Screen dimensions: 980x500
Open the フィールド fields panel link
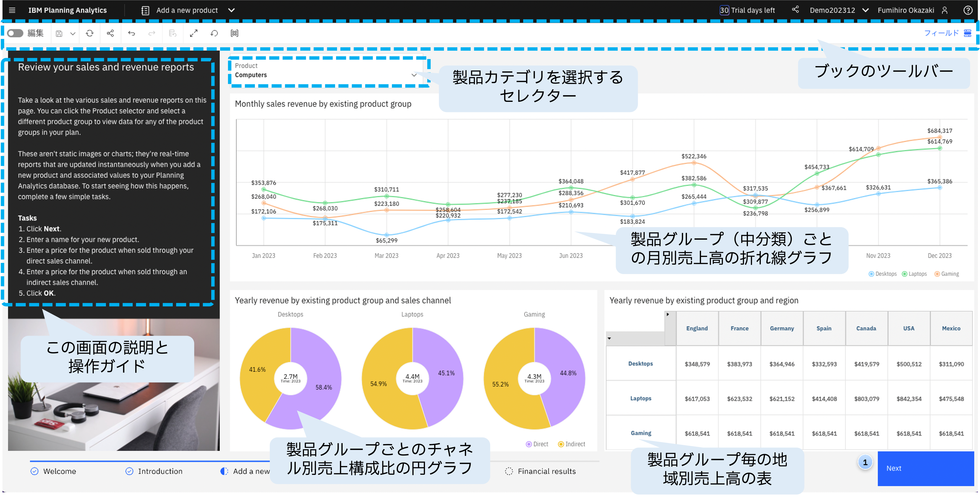pyautogui.click(x=942, y=33)
